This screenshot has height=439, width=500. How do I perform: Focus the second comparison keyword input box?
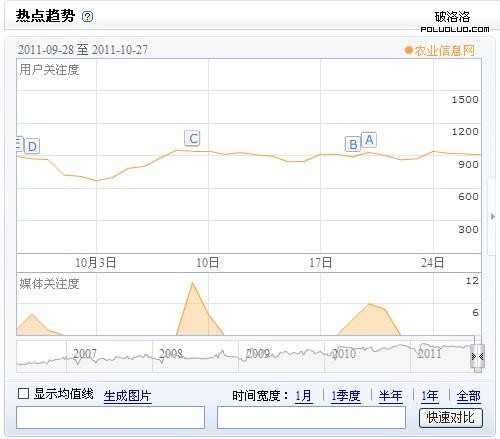tap(311, 417)
